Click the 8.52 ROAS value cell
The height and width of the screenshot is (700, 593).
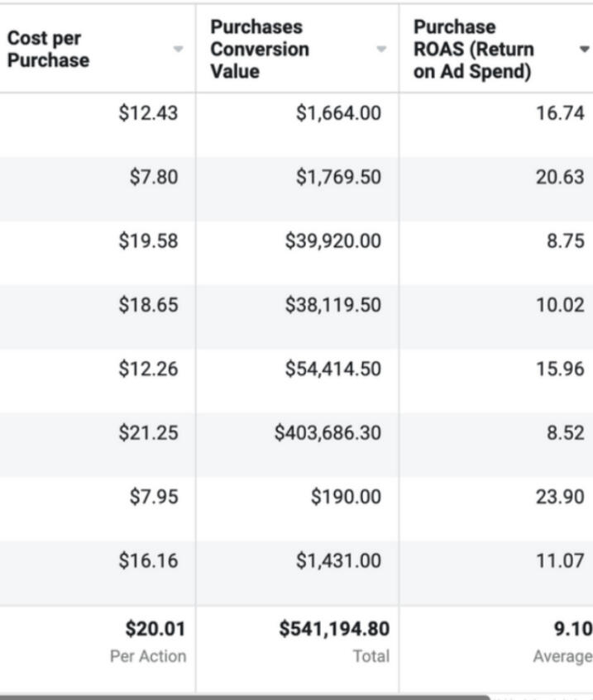coord(565,432)
